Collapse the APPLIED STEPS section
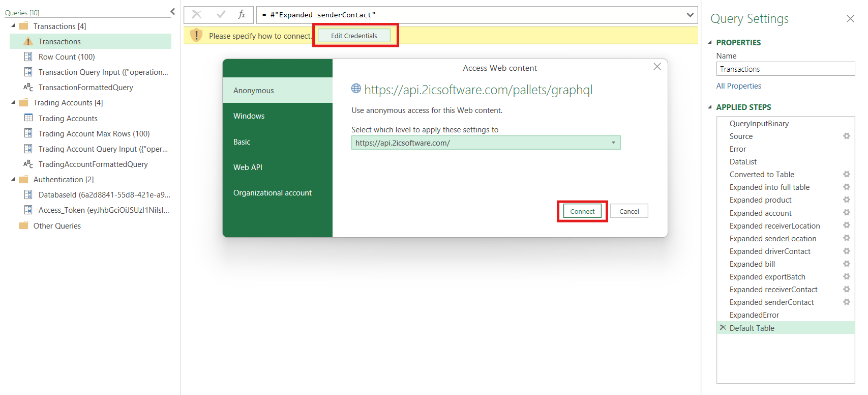The width and height of the screenshot is (868, 395). click(710, 107)
